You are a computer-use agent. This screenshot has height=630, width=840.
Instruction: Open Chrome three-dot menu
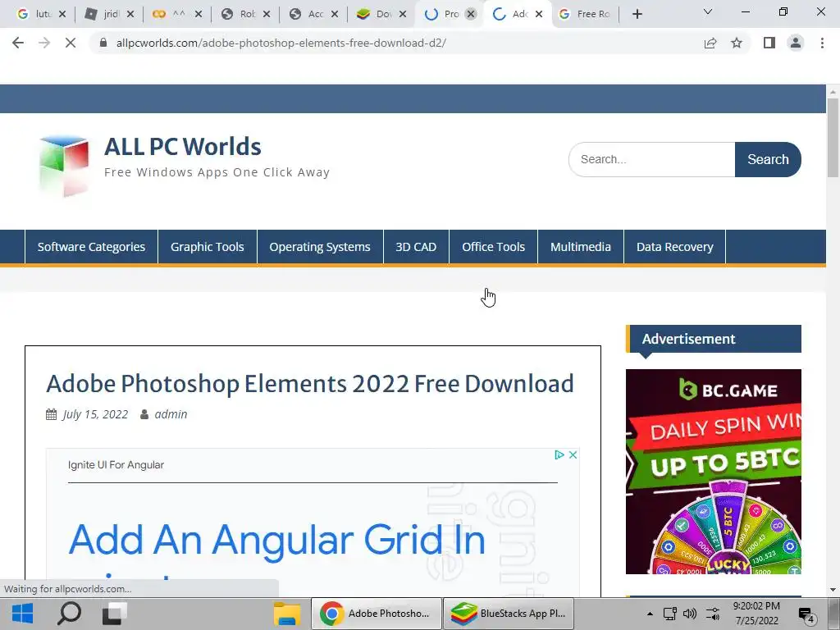pyautogui.click(x=822, y=43)
